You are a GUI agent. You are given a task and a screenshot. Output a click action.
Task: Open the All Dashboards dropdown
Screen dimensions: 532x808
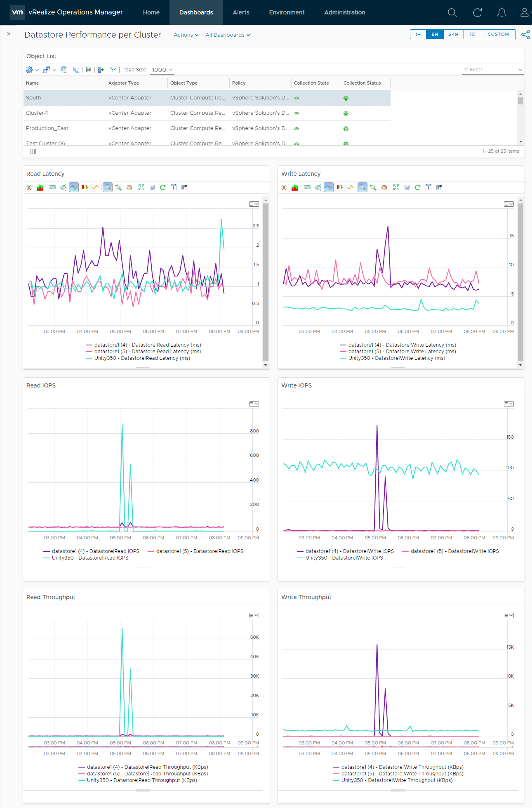click(x=228, y=35)
